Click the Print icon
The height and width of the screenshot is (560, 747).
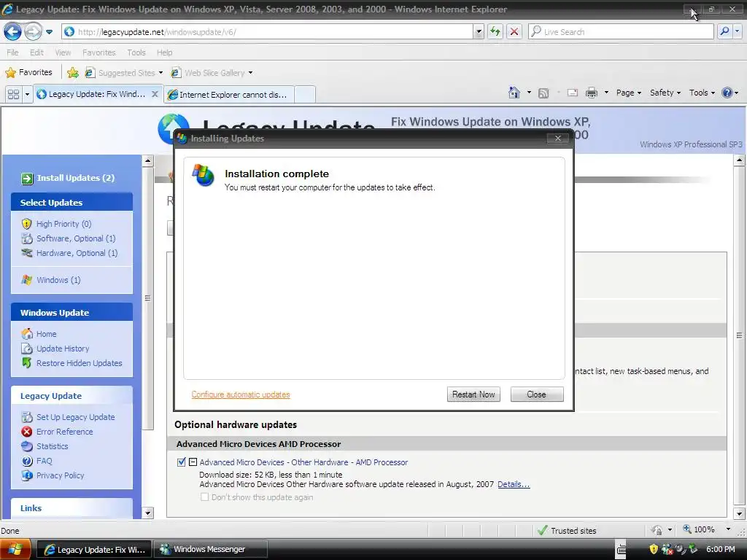point(591,93)
